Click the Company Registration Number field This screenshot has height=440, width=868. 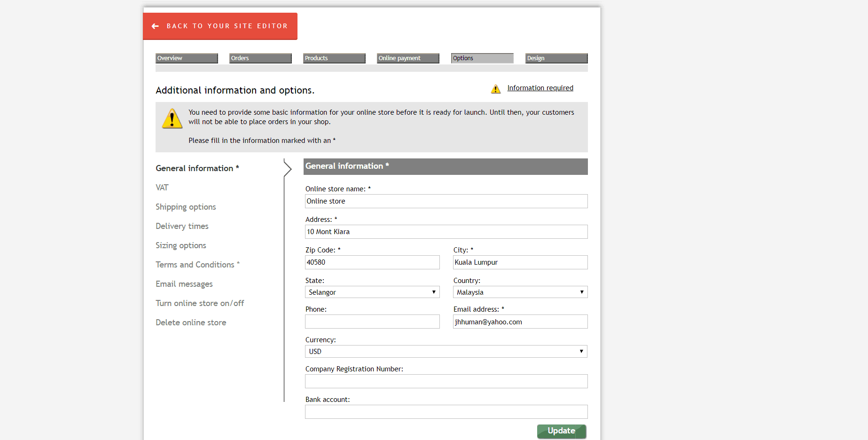446,381
